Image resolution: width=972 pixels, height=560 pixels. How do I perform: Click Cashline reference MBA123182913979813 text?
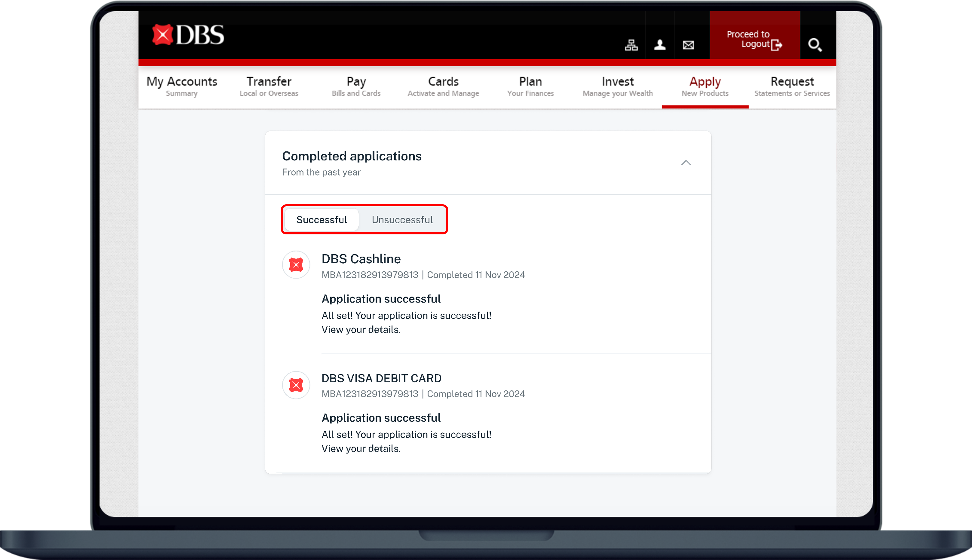[370, 275]
